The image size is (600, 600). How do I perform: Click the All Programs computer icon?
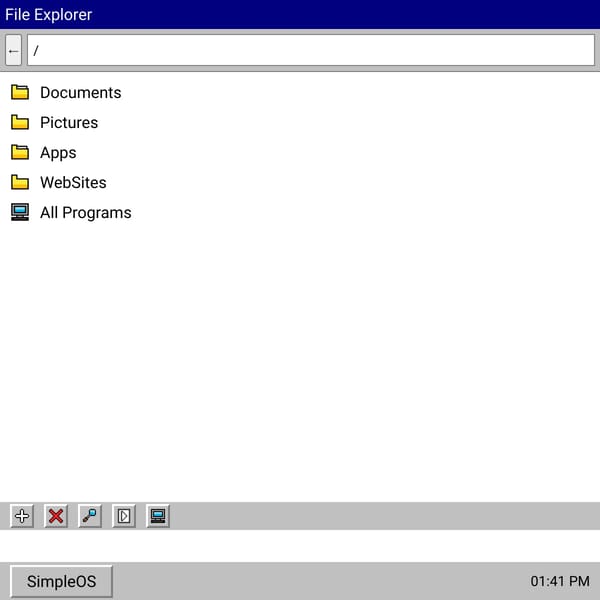pos(20,212)
